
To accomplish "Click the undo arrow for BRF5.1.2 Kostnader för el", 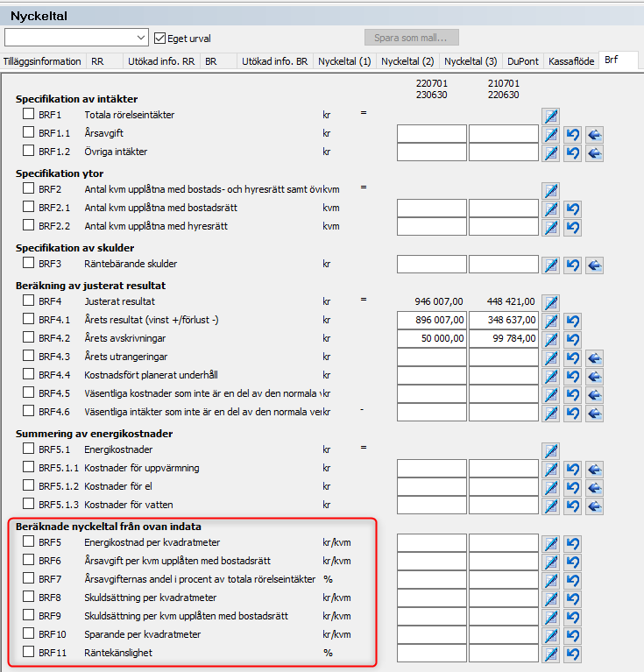I will [572, 488].
